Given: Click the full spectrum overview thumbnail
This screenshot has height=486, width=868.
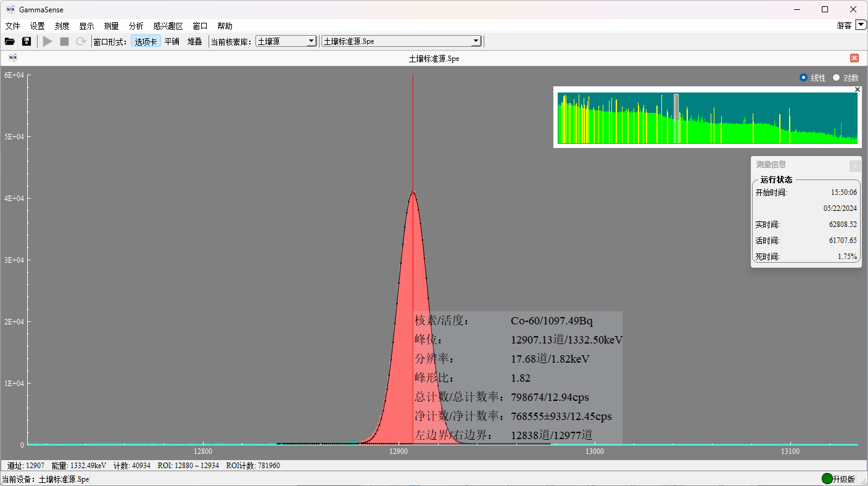Looking at the screenshot, I should point(708,118).
